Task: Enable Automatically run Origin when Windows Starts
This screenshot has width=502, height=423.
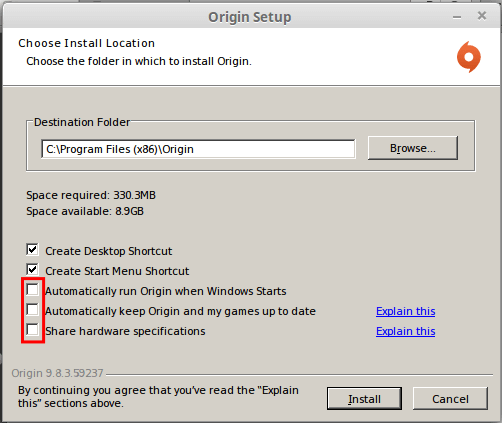Action: point(32,290)
